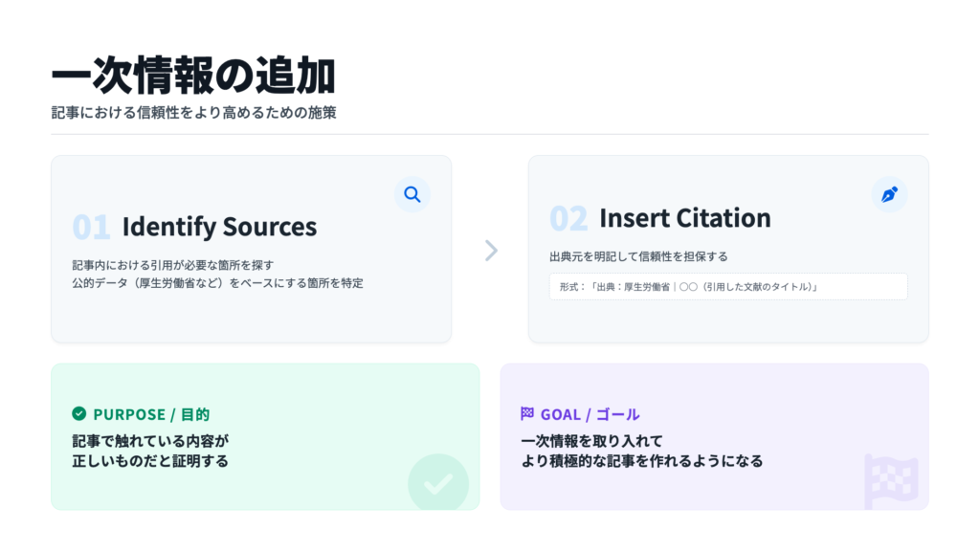Select the purple flag icon beside GOAL
980x551 pixels.
[525, 413]
